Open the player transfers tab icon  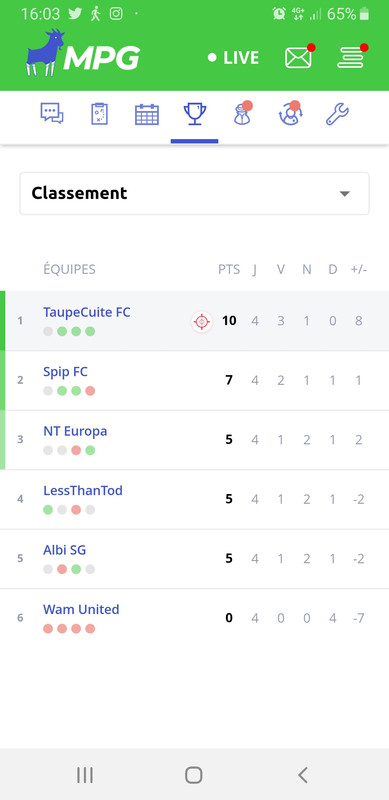coord(290,113)
